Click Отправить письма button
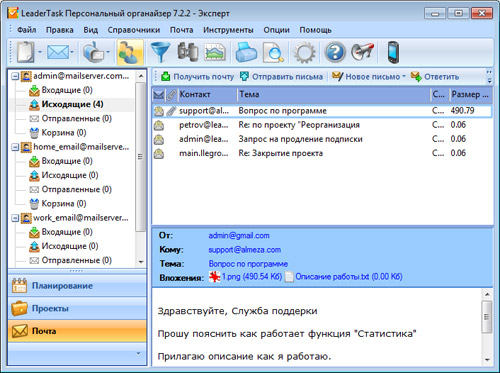 click(281, 77)
